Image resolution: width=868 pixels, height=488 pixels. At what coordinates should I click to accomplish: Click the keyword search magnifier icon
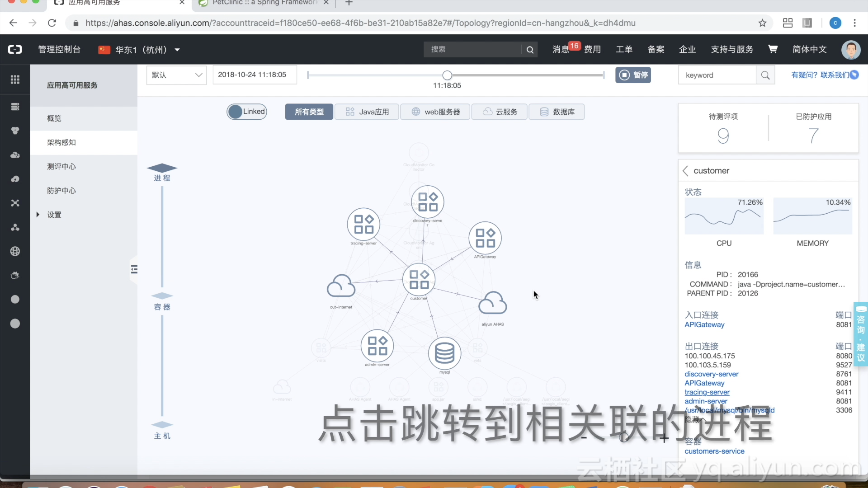(765, 75)
